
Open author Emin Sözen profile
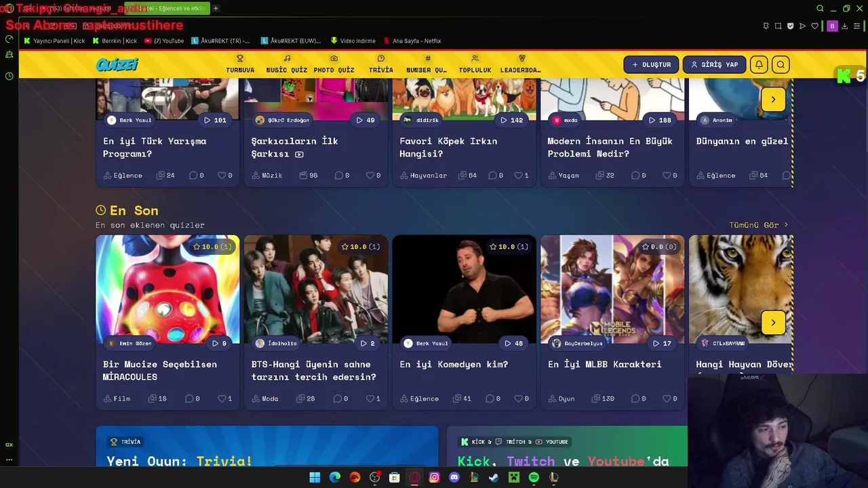click(130, 344)
